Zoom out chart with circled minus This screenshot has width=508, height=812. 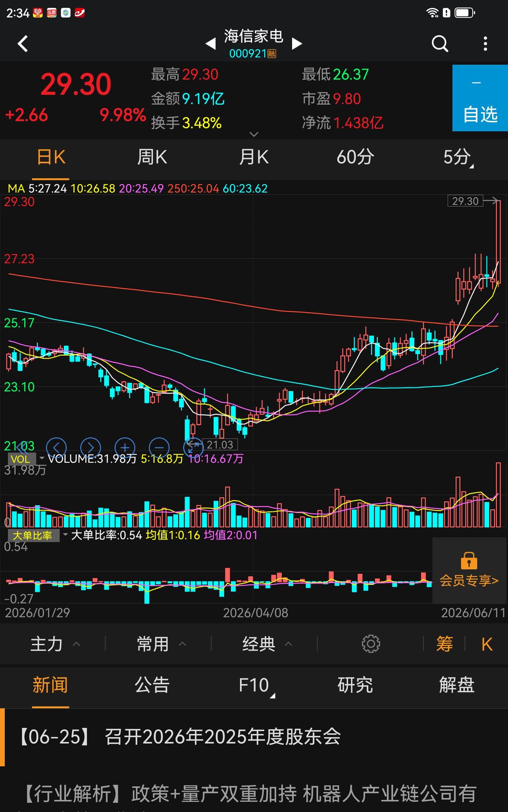[x=159, y=447]
